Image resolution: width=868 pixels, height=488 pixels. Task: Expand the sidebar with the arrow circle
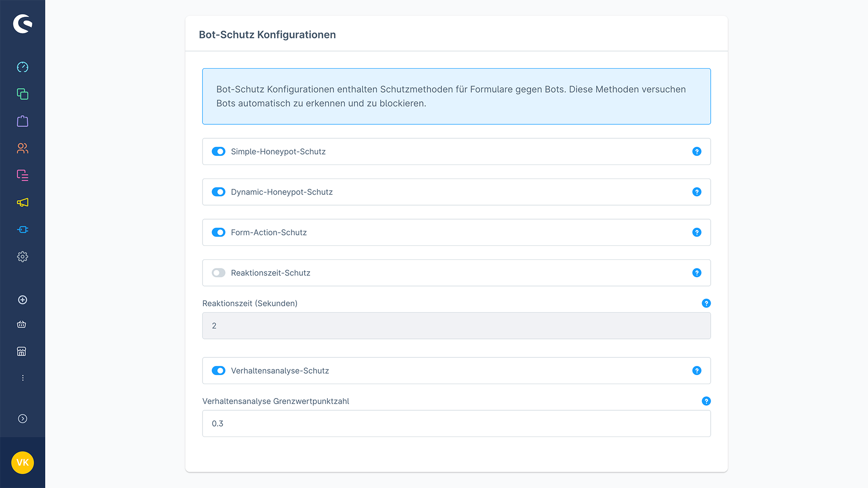[x=23, y=419]
